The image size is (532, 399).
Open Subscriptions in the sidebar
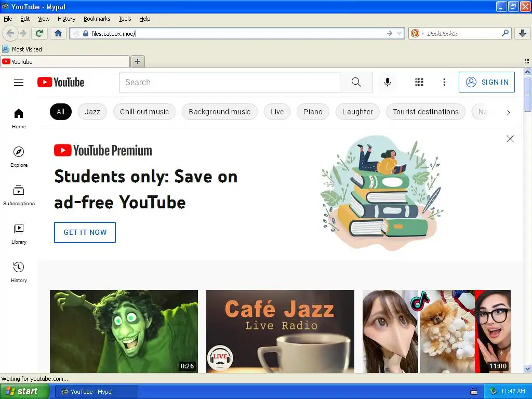[x=19, y=196]
